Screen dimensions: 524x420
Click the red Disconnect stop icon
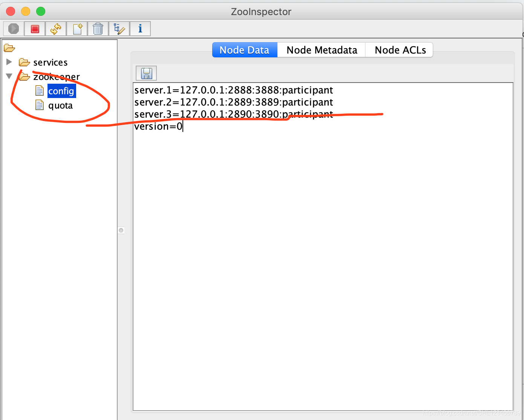35,29
